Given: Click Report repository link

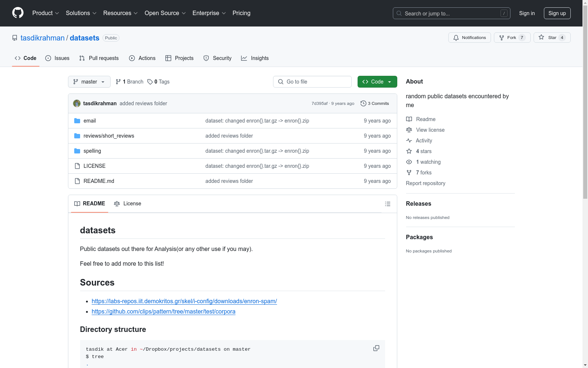Looking at the screenshot, I should tap(426, 183).
